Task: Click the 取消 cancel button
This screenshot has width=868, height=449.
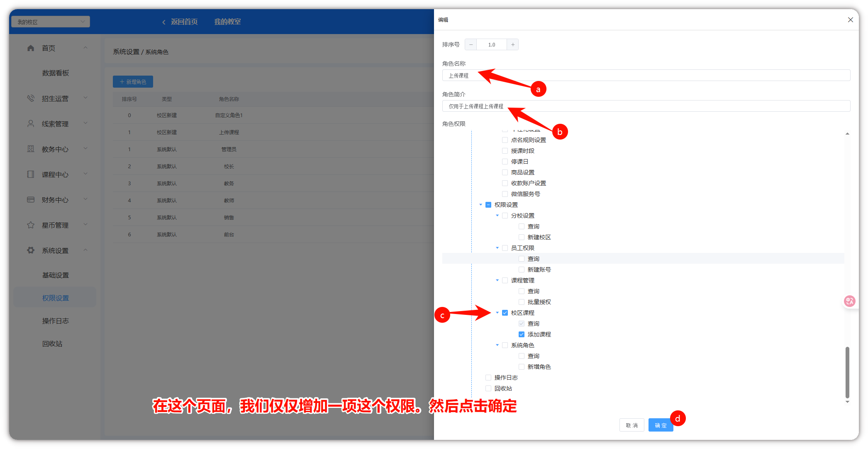Action: pos(631,425)
